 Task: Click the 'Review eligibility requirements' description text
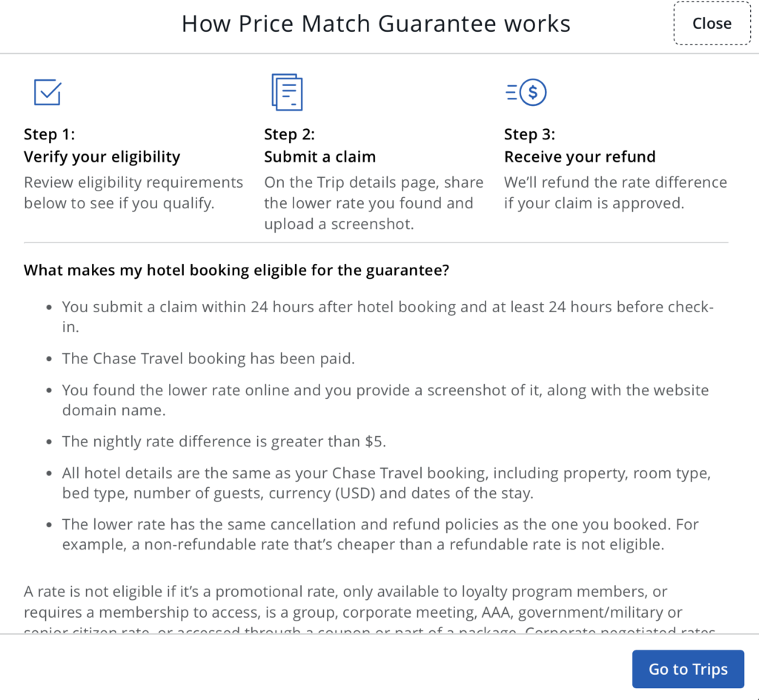tap(133, 192)
